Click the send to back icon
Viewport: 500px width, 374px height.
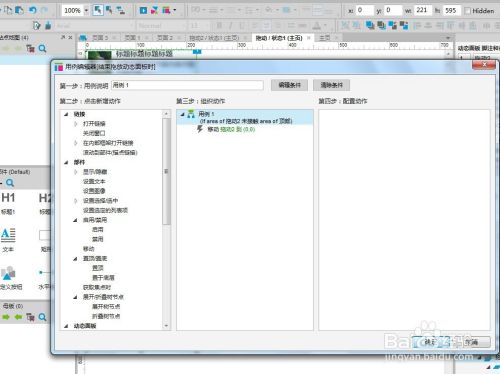(x=381, y=25)
